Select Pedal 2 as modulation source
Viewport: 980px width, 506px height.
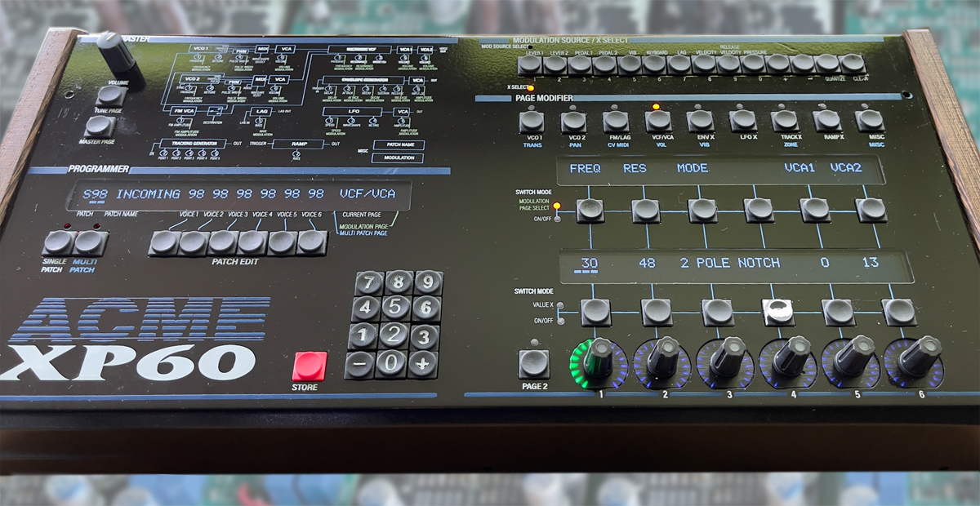tap(604, 64)
